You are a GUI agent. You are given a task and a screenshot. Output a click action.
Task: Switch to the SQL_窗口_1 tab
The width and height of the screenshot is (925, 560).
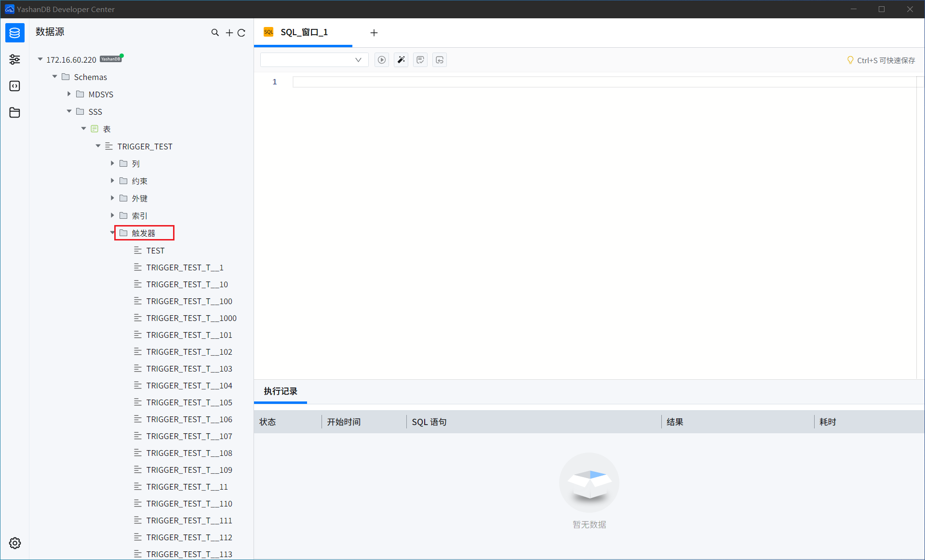tap(304, 32)
